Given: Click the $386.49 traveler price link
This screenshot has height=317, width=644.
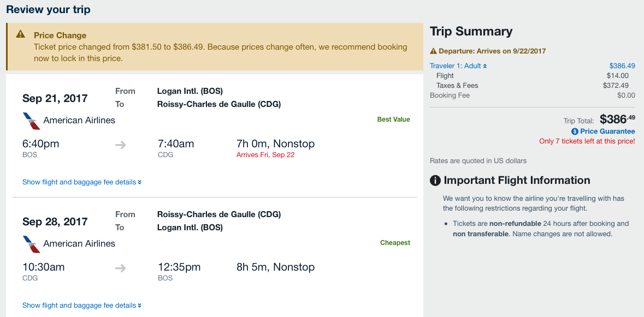Looking at the screenshot, I should [x=622, y=66].
